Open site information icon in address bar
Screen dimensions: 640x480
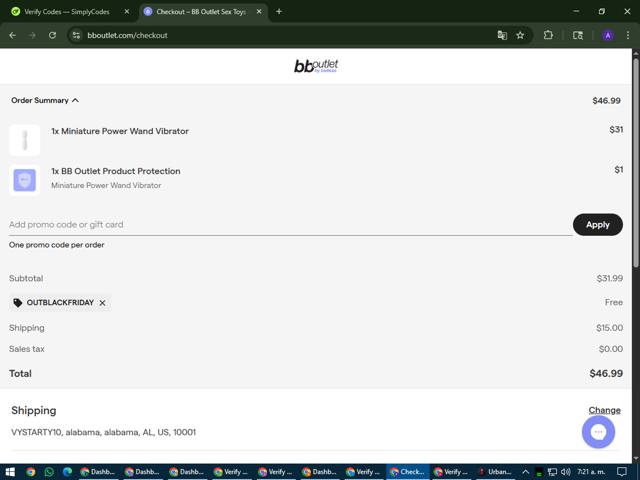76,36
